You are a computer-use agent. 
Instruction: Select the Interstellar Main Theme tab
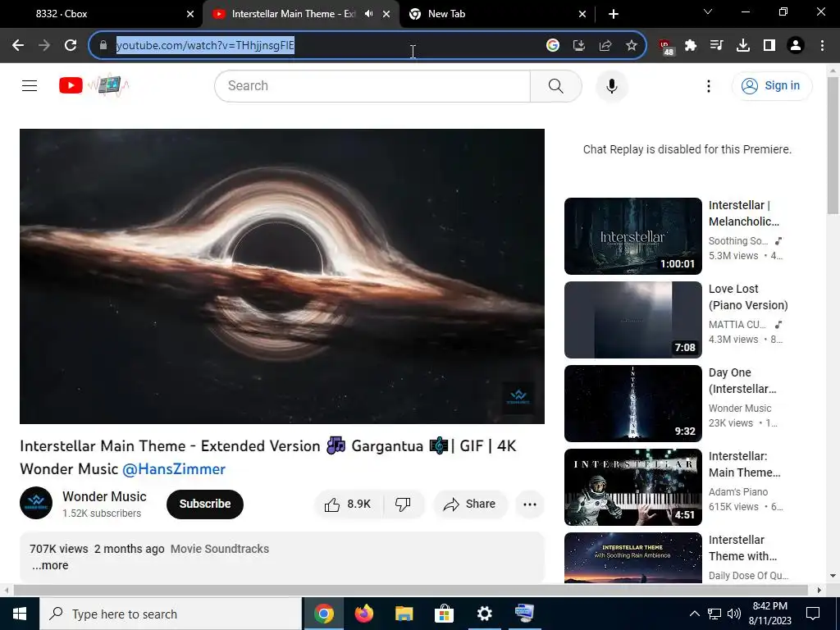294,14
